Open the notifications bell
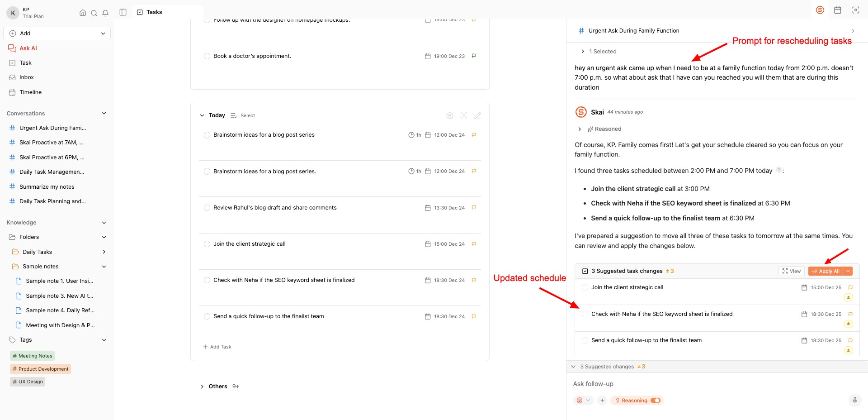 [105, 13]
